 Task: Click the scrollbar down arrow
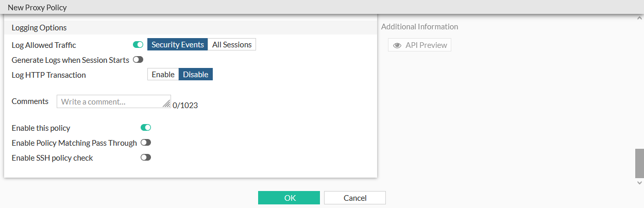pos(639,182)
